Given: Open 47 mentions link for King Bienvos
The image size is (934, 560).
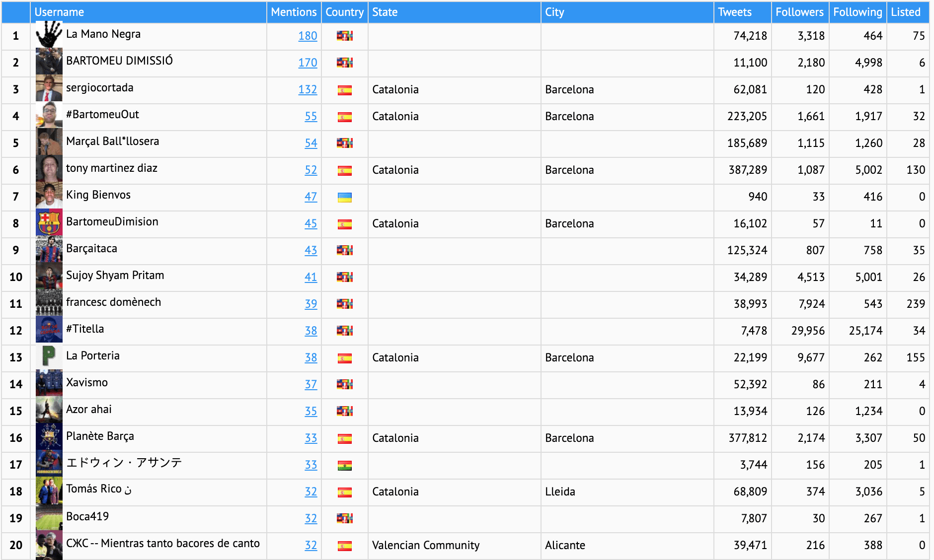Looking at the screenshot, I should [x=311, y=197].
